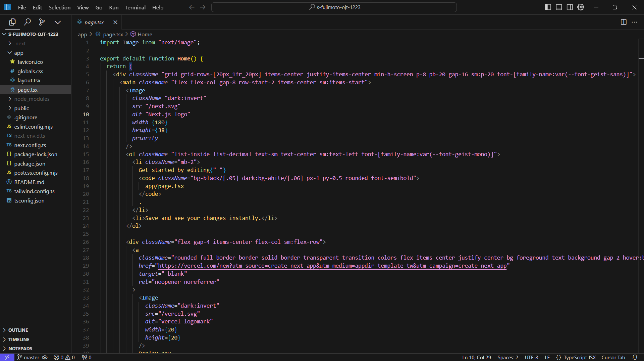Open globals.css in the explorer
Viewport: 644px width, 361px height.
[36, 72]
